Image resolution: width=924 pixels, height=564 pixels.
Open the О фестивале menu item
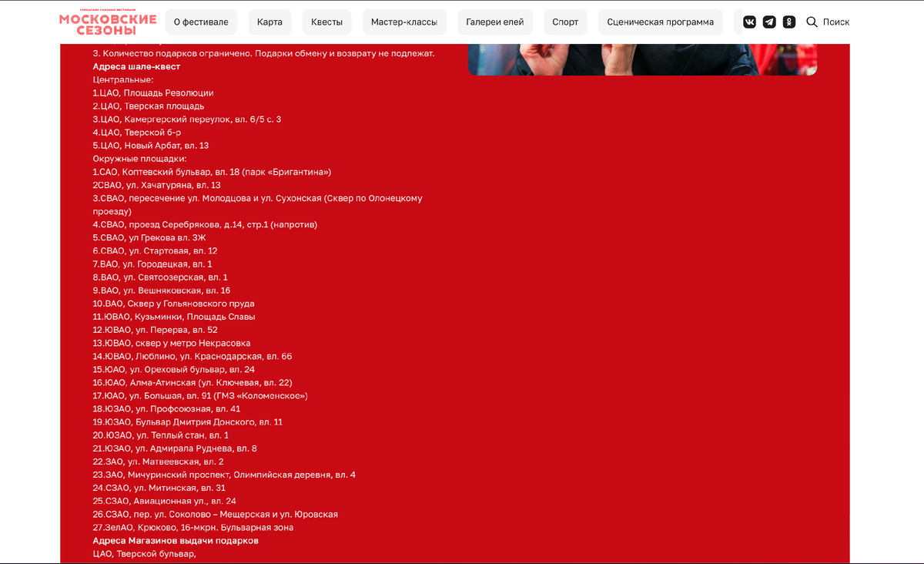(201, 22)
